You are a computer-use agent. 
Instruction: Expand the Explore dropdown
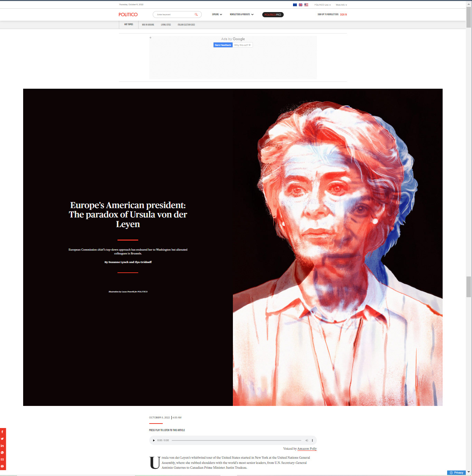point(217,14)
